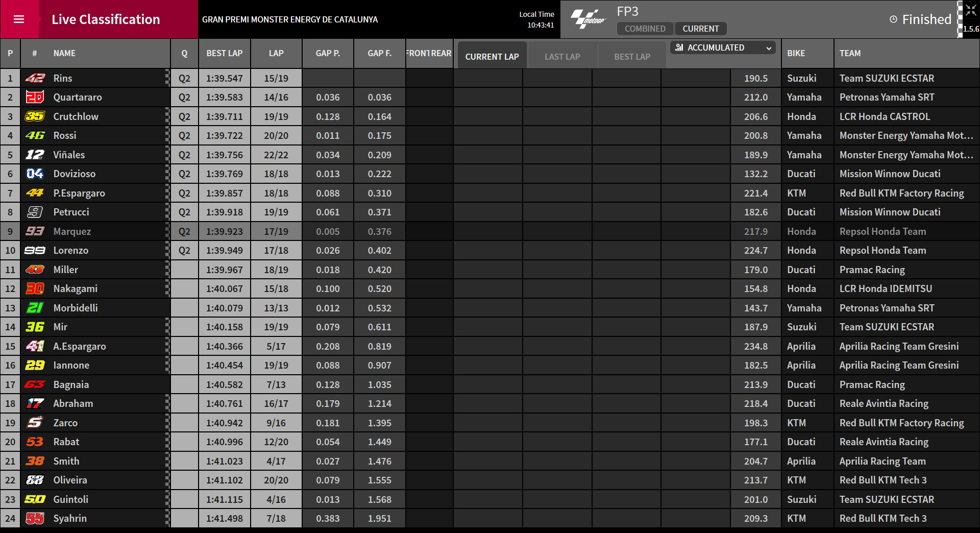980x533 pixels.
Task: Click the Gran Premi Monster Energy de Catalunya title
Action: pyautogui.click(x=290, y=19)
